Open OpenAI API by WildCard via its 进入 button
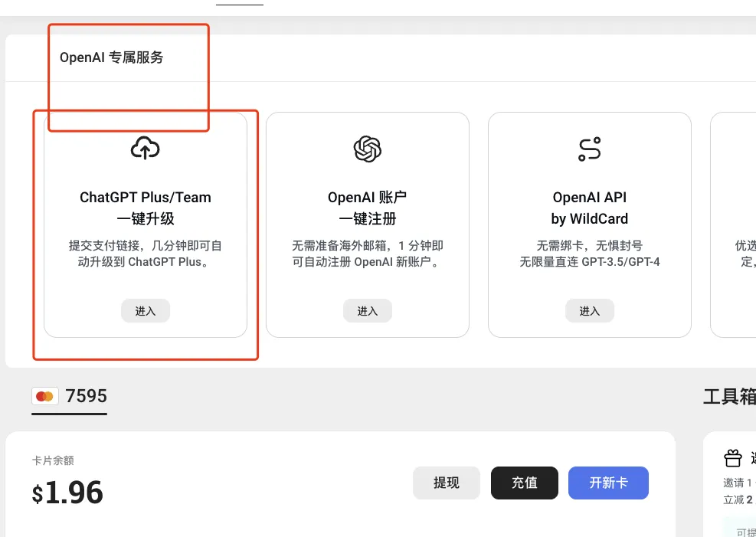The image size is (756, 537). tap(590, 311)
